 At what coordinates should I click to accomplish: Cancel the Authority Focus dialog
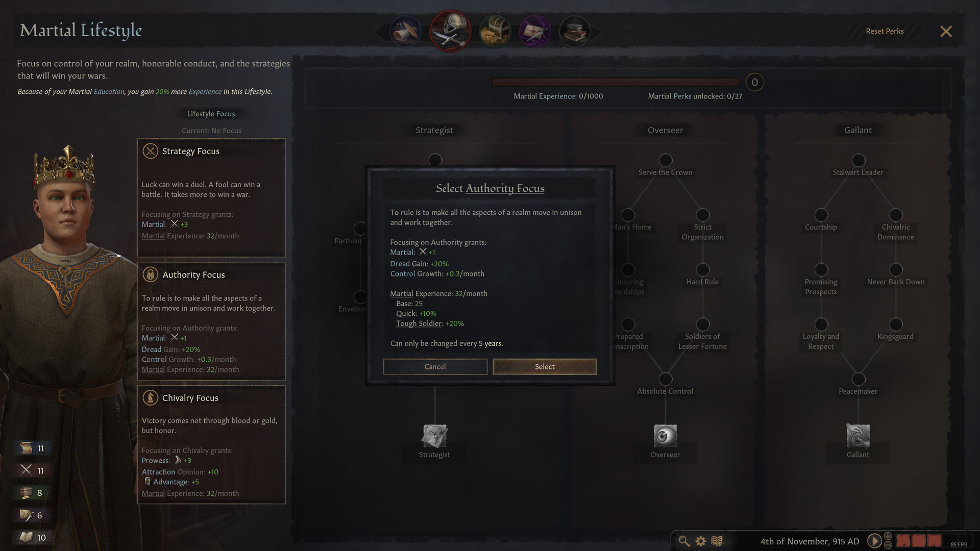435,367
